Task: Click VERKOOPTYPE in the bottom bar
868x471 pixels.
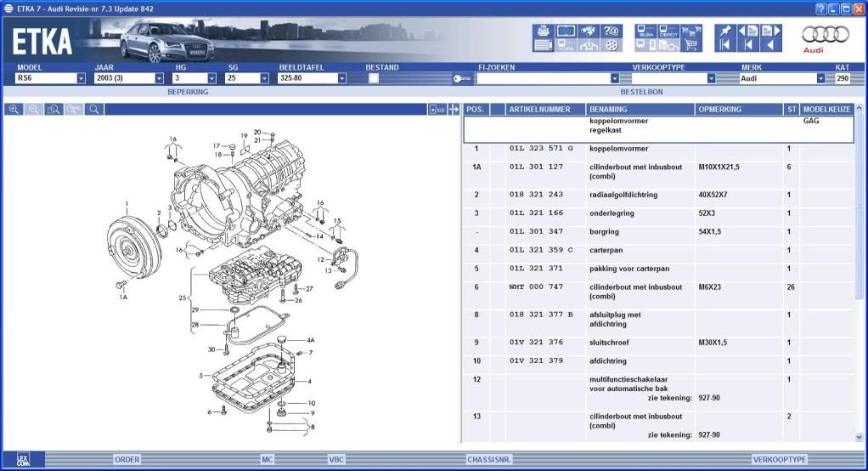Action: click(780, 459)
